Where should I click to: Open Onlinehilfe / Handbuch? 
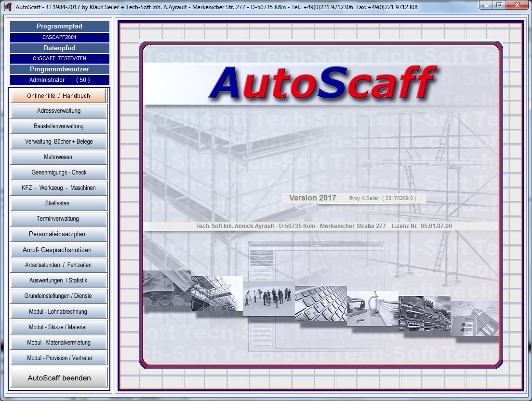click(58, 95)
